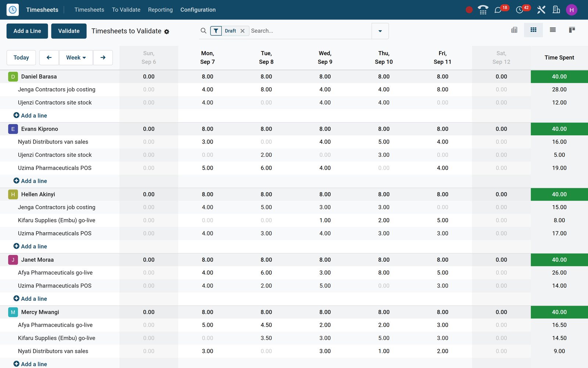The height and width of the screenshot is (368, 588).
Task: Open the settings gear beside Timesheets to Validate
Action: [166, 32]
